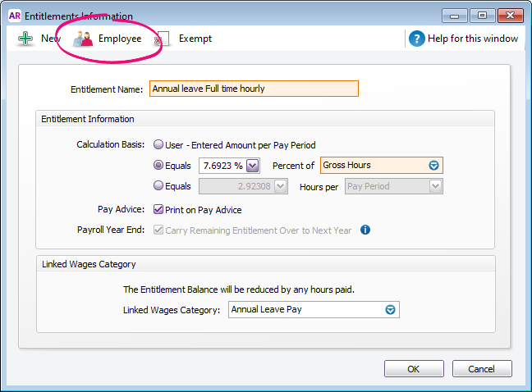532x392 pixels.
Task: Click the blue help question mark icon
Action: [417, 39]
